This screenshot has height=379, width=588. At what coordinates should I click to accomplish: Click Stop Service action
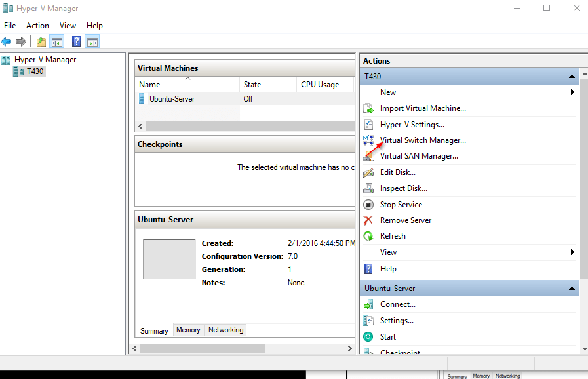pos(401,205)
